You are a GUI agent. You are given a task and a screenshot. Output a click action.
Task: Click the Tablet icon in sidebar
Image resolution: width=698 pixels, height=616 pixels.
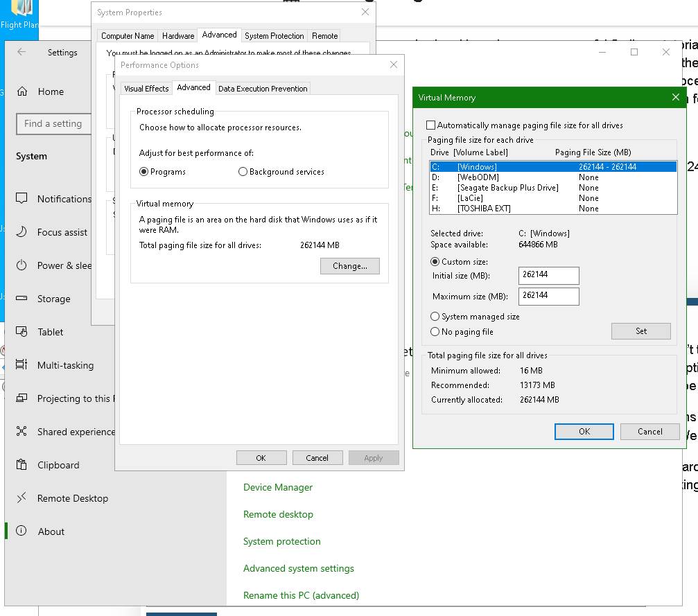tap(22, 332)
